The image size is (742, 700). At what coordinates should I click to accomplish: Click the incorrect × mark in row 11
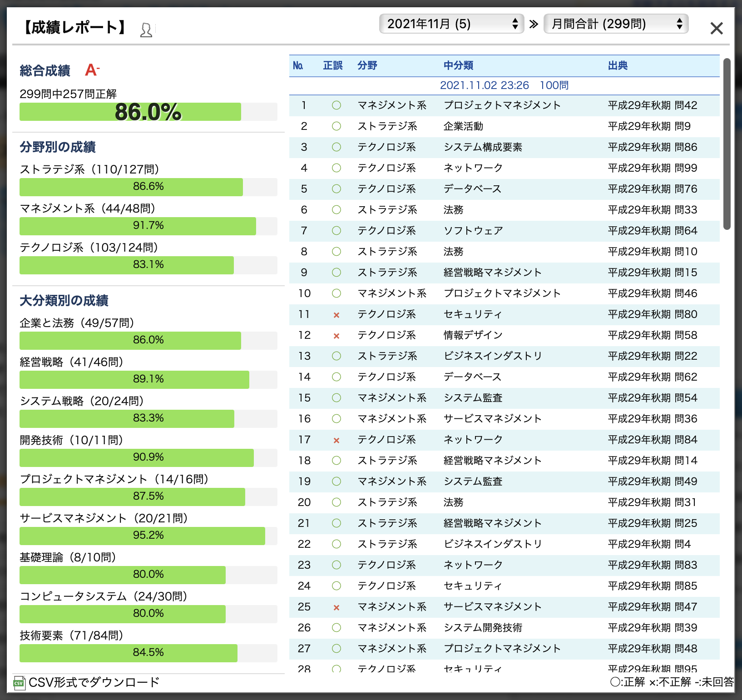(x=336, y=315)
